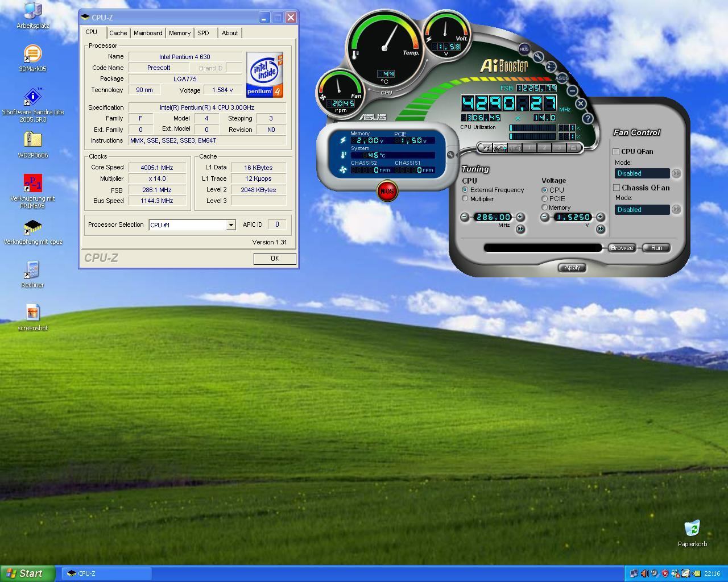The width and height of the screenshot is (728, 582).
Task: Click the list-style round icon in AI Booster
Action: 551,67
